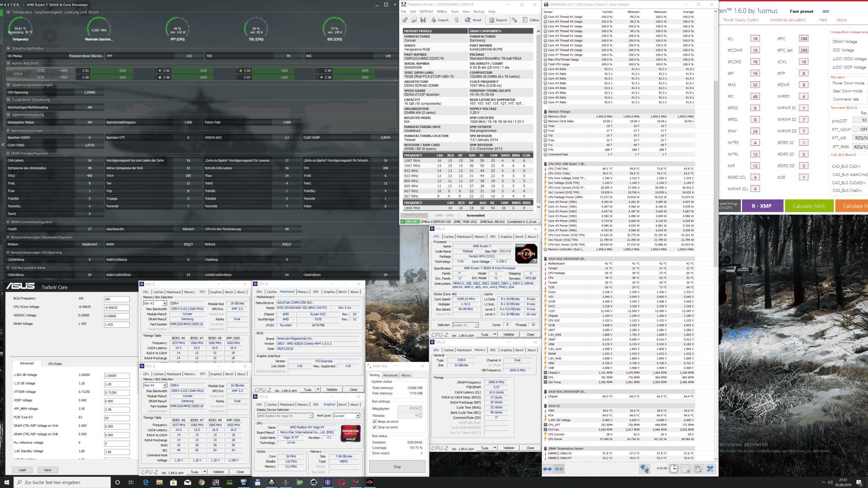
Task: Switch to Advanced tab in RAM Test
Action: (390, 375)
